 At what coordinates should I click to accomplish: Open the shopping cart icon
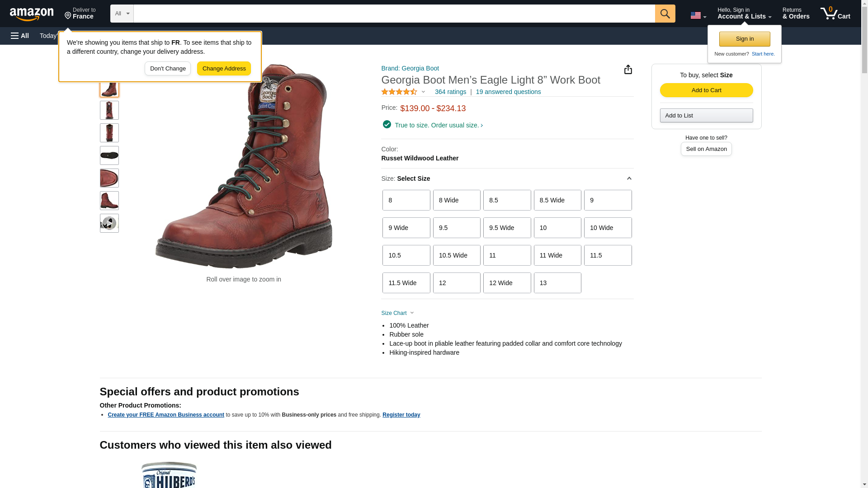pyautogui.click(x=835, y=14)
